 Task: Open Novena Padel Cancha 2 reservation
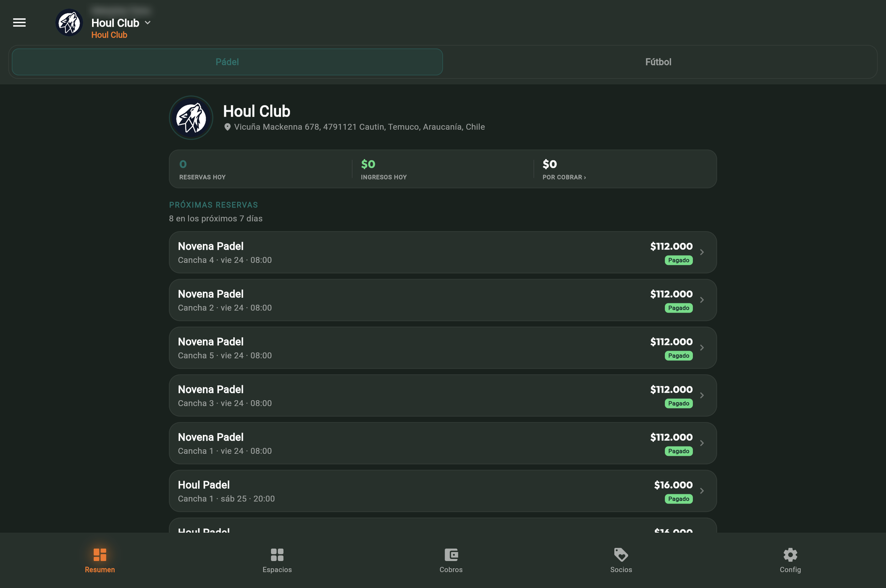443,300
